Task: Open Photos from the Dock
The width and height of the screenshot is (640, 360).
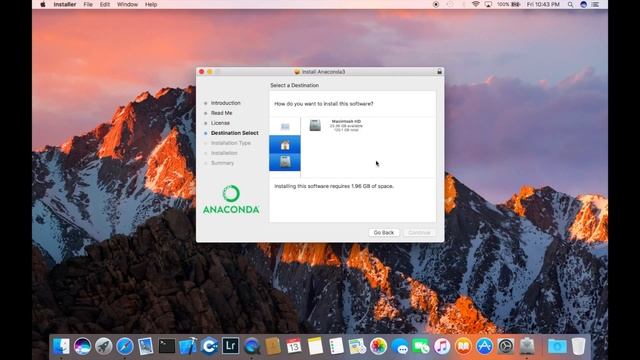Action: pos(378,347)
